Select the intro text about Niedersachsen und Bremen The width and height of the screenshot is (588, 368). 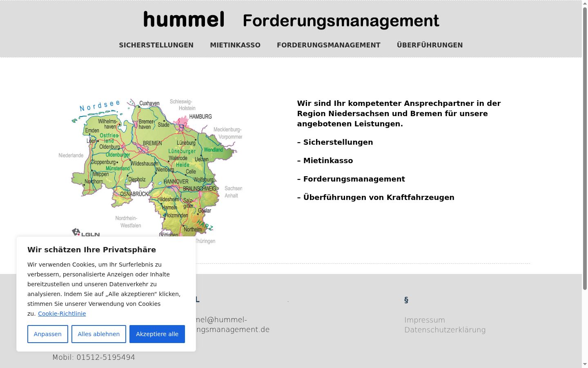pos(399,113)
